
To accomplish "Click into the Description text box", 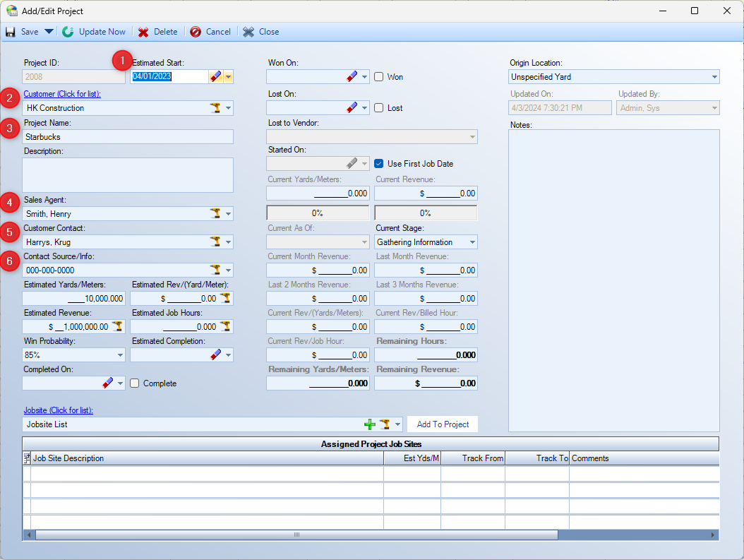I will (x=128, y=175).
